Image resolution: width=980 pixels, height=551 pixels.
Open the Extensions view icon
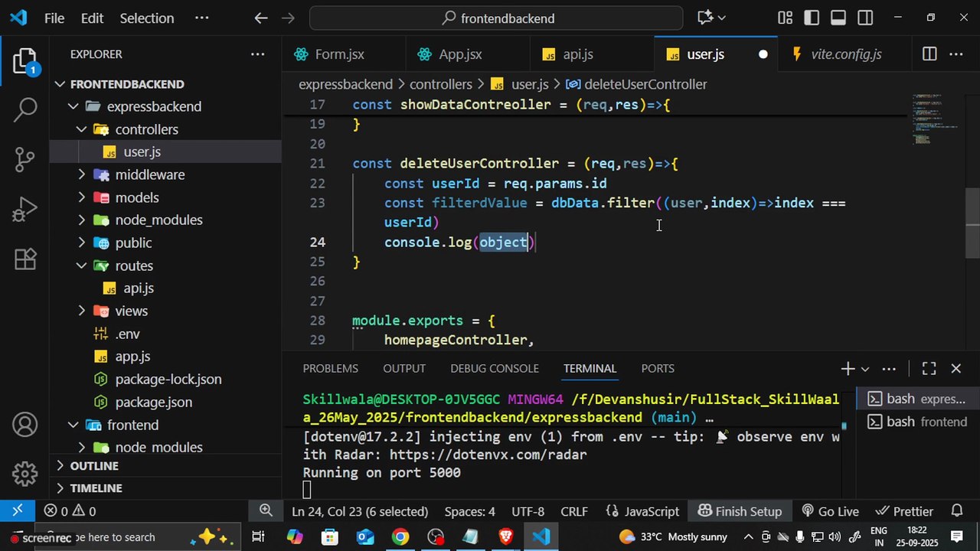coord(24,258)
